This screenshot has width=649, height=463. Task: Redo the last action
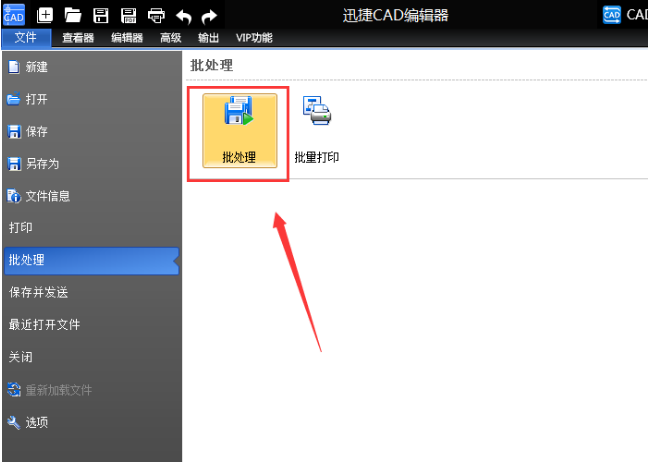point(209,17)
